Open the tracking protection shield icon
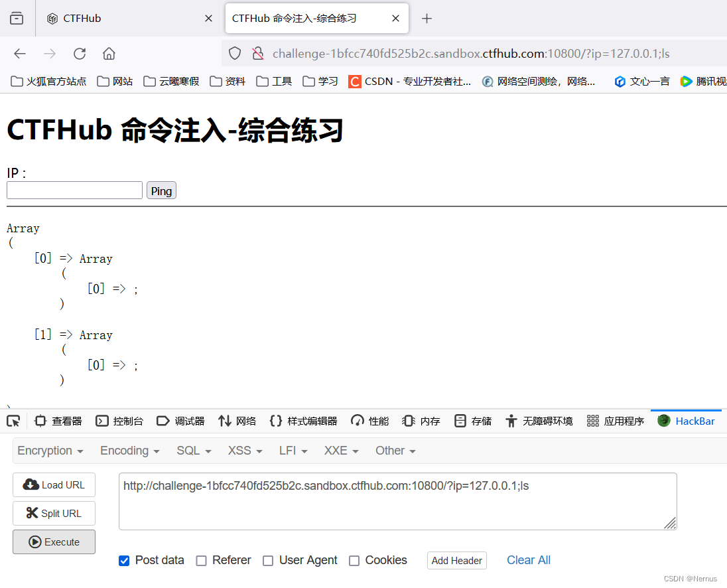Screen dimensions: 727x588 point(235,53)
